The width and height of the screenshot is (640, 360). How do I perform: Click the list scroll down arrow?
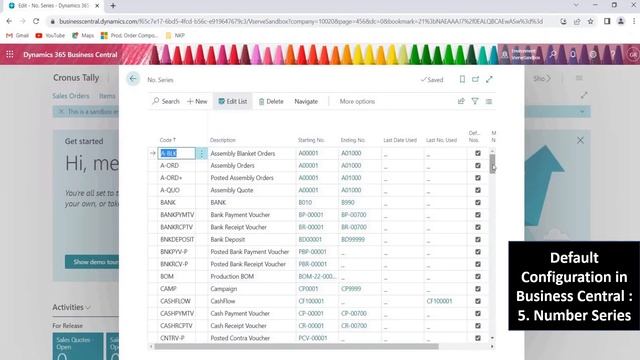coord(492,338)
